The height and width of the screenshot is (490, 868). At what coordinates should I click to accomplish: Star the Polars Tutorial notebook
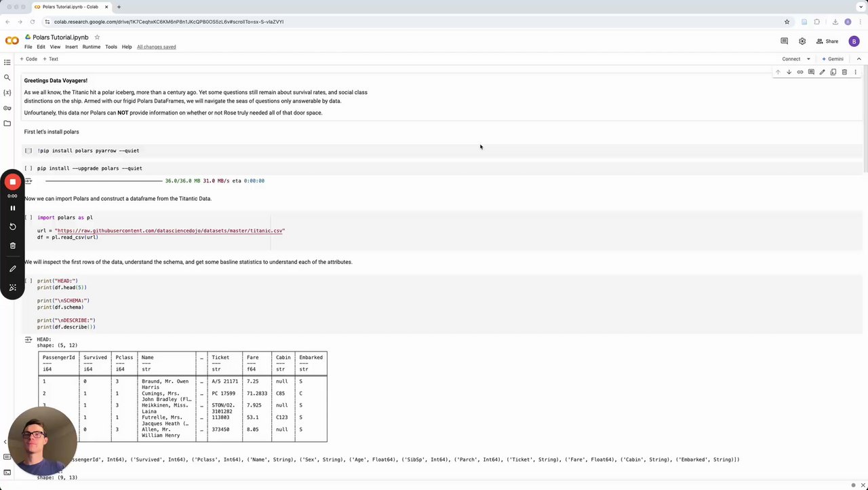pyautogui.click(x=97, y=37)
